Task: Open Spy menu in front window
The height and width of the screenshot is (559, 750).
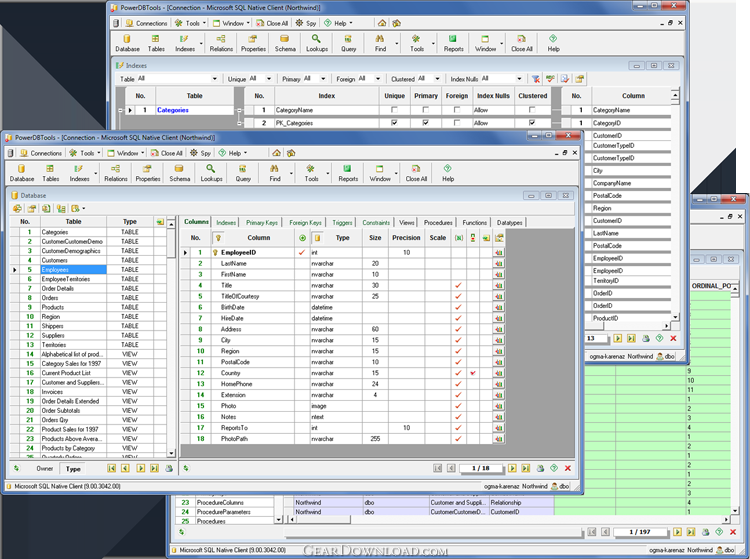Action: [201, 153]
